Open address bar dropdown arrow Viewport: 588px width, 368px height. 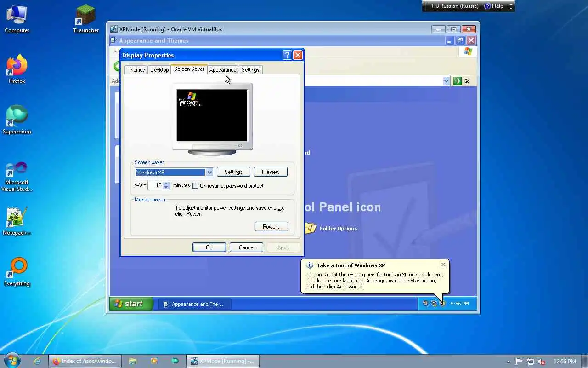click(446, 81)
